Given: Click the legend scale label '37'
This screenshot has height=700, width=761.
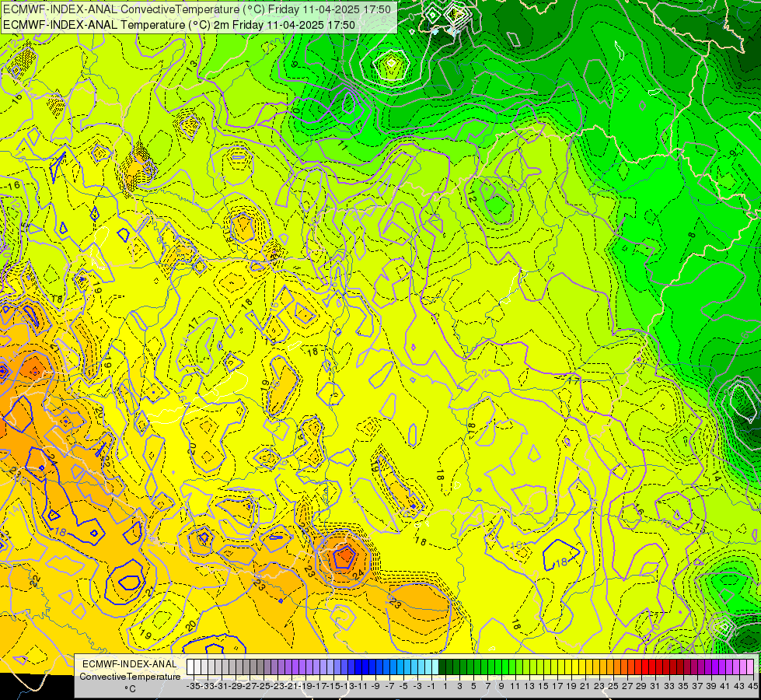Looking at the screenshot, I should pos(697,686).
